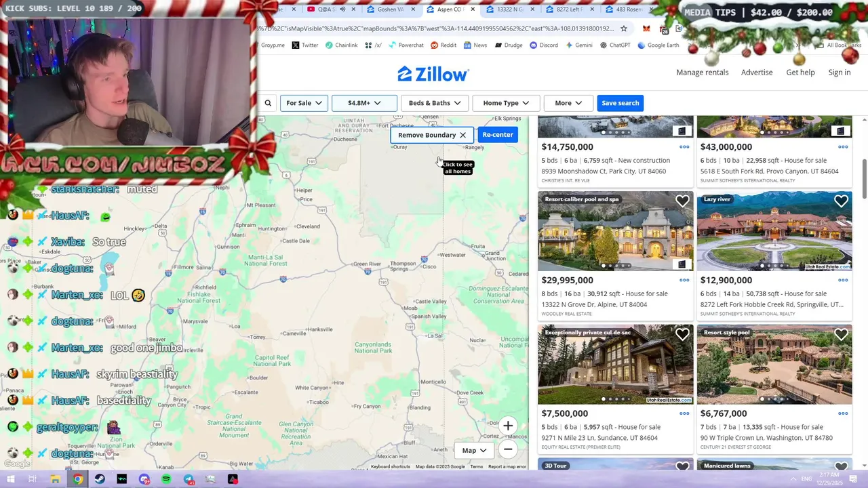Mute the Q&A YouTube tab audio
Screen dimensions: 868x488
(x=342, y=9)
